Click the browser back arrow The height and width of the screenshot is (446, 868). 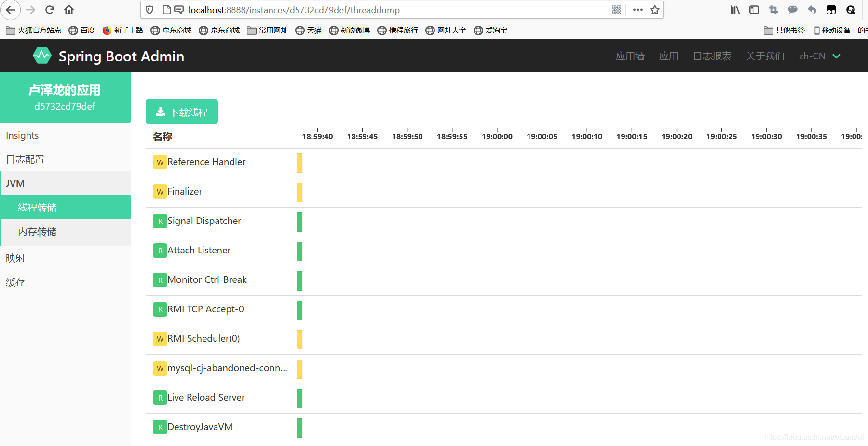pyautogui.click(x=11, y=10)
